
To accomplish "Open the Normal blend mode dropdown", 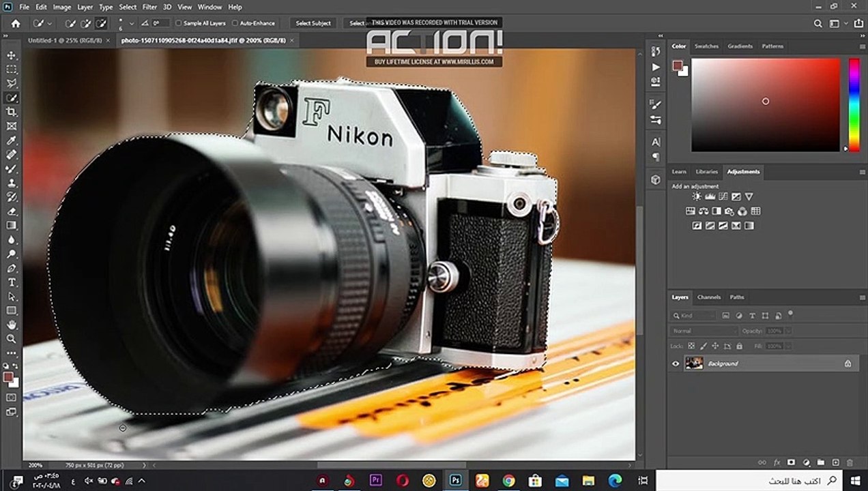I will pyautogui.click(x=704, y=331).
